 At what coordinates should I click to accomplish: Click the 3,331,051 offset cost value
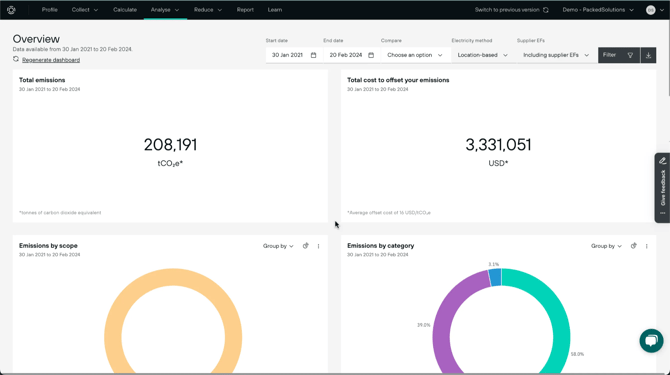click(x=498, y=145)
